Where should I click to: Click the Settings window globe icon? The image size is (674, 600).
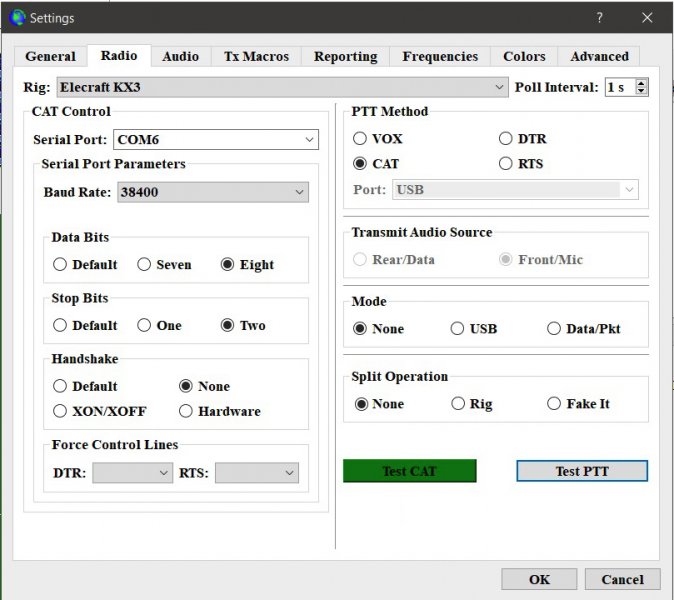17,18
